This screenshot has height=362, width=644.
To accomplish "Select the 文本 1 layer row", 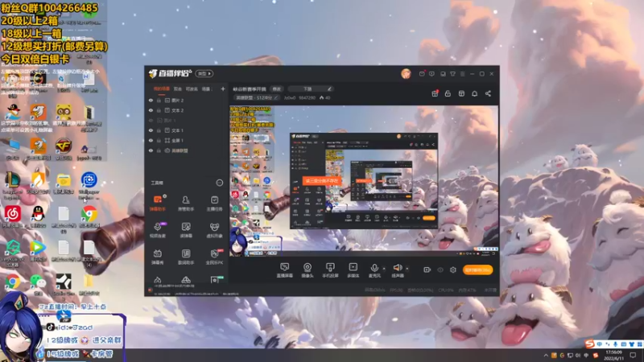I will coord(187,130).
